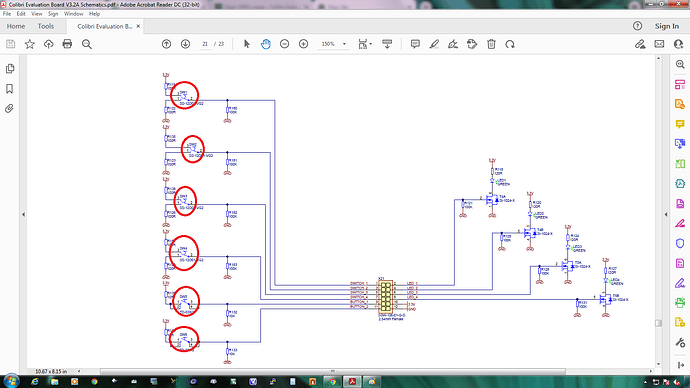Expand the fit page options dropdown

pyautogui.click(x=371, y=44)
